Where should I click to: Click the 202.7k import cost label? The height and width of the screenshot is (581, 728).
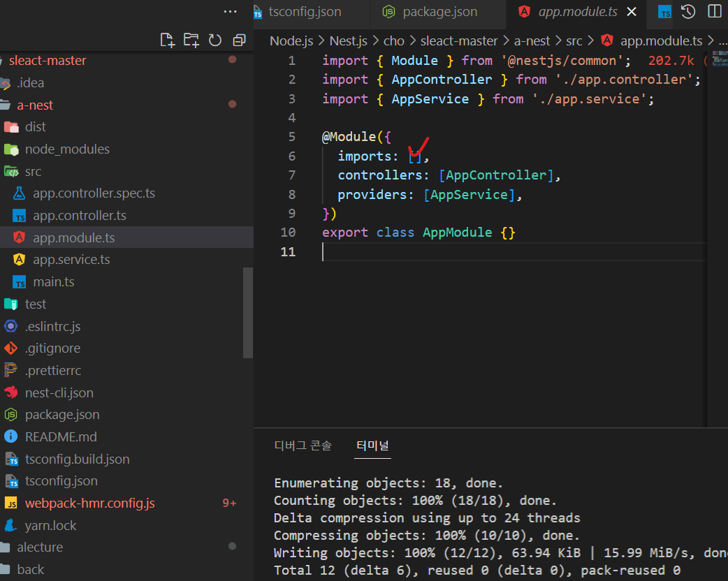tap(671, 61)
